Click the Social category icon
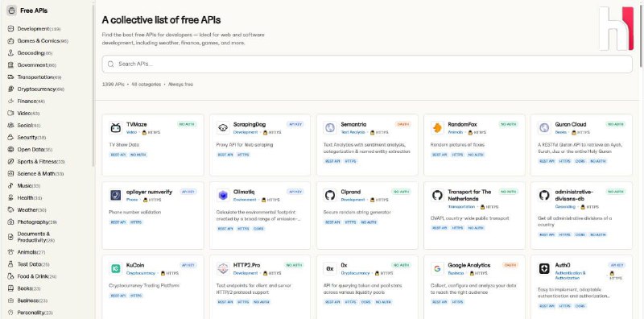The image size is (644, 319). coord(10,126)
